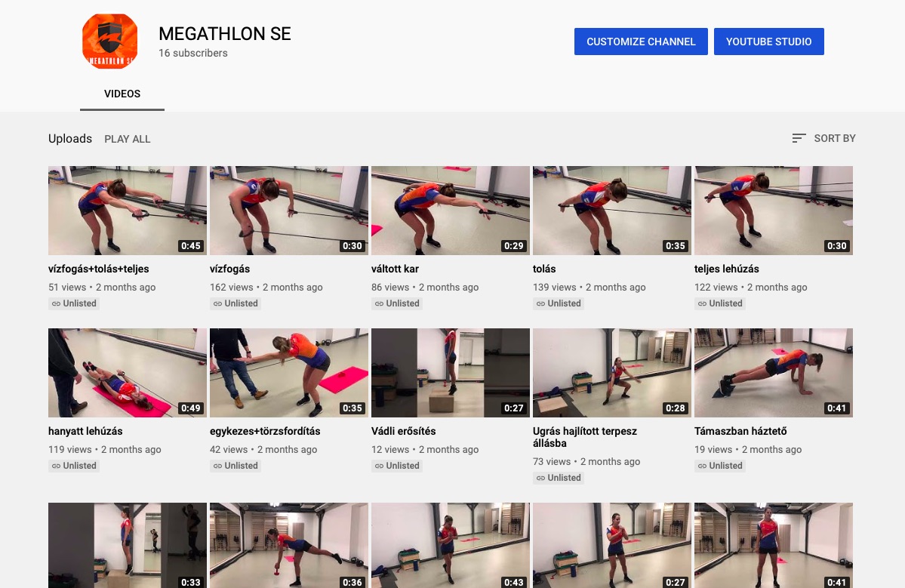Click the Unlisted icon under váltott kar
This screenshot has width=905, height=588.
tap(379, 303)
